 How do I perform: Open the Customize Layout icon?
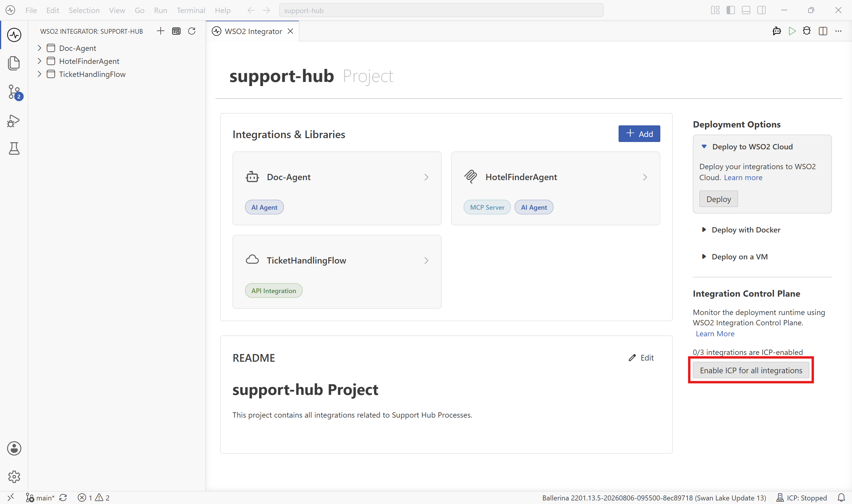click(715, 10)
